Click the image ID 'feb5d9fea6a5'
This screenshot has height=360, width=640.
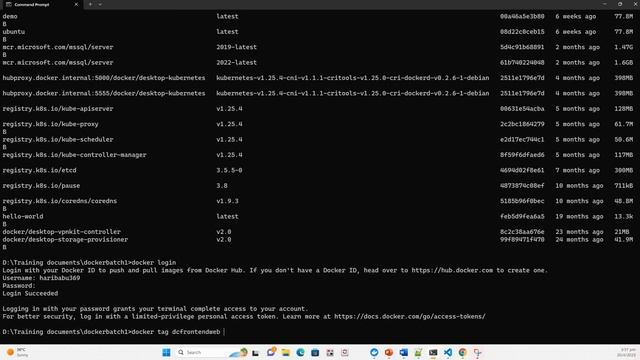click(x=522, y=216)
